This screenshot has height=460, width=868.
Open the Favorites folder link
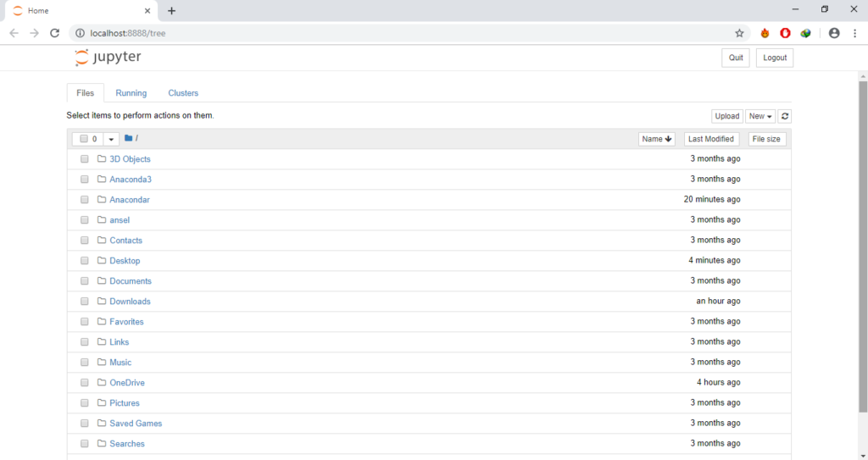click(x=126, y=322)
